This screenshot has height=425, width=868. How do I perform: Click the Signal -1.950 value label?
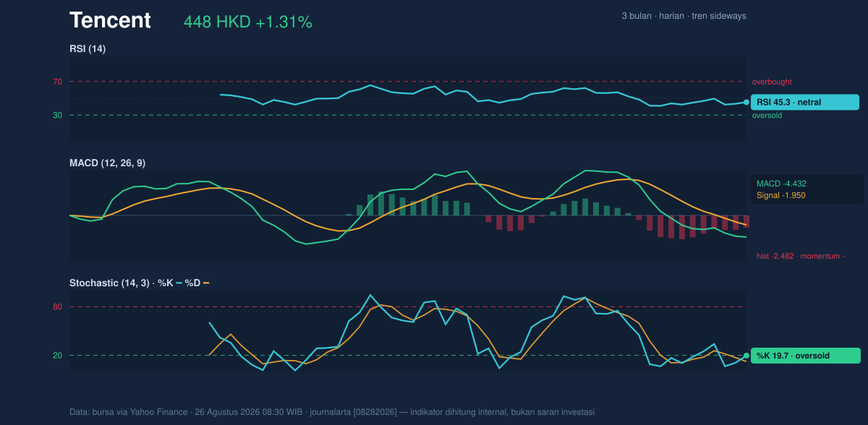781,195
